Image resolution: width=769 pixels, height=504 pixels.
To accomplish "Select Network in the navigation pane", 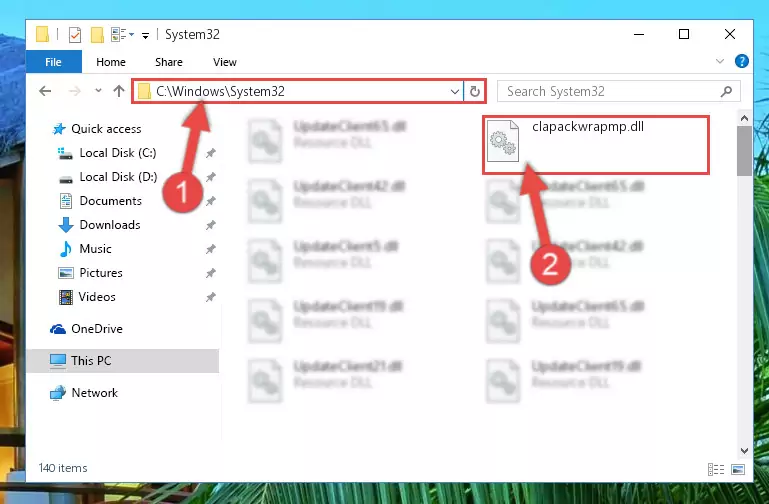I will 95,393.
